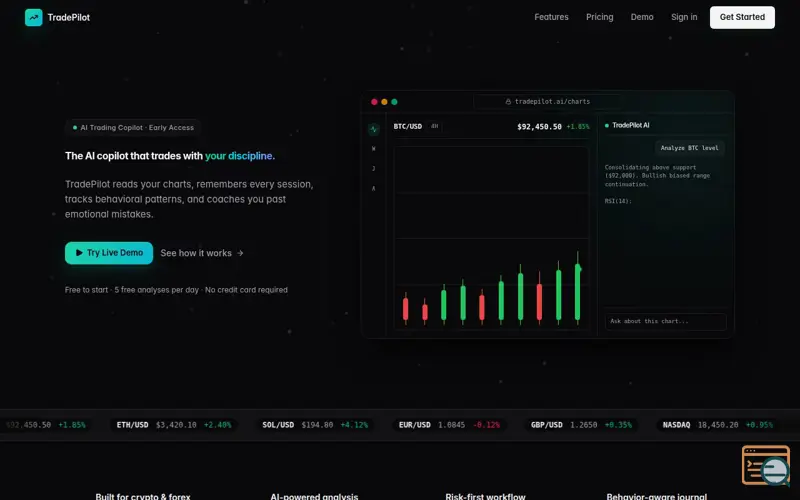Click the lock icon in the mockup address bar

point(508,102)
